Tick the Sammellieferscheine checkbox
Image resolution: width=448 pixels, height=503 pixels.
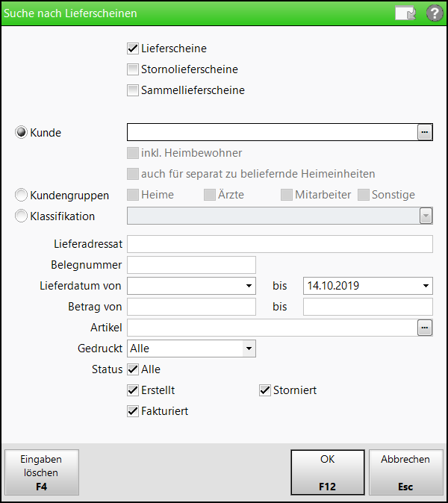click(x=133, y=90)
